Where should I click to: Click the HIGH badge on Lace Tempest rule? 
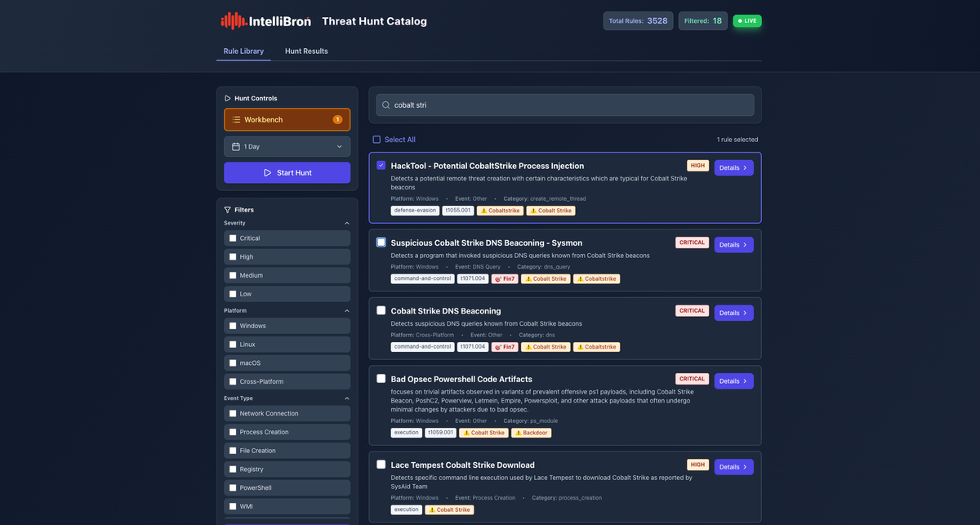click(697, 465)
